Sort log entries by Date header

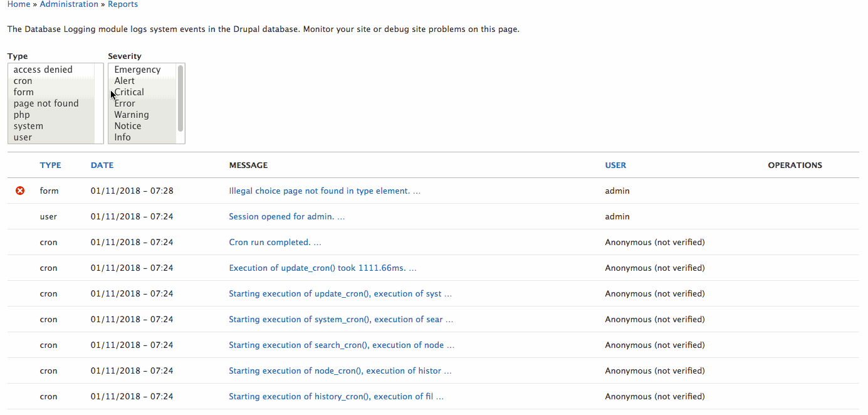coord(102,165)
